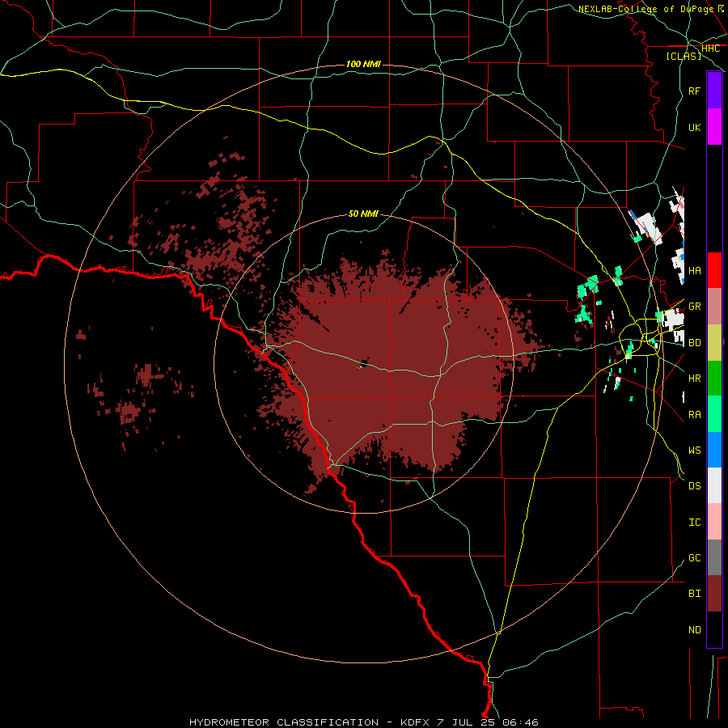Select the RA legend label

694,414
